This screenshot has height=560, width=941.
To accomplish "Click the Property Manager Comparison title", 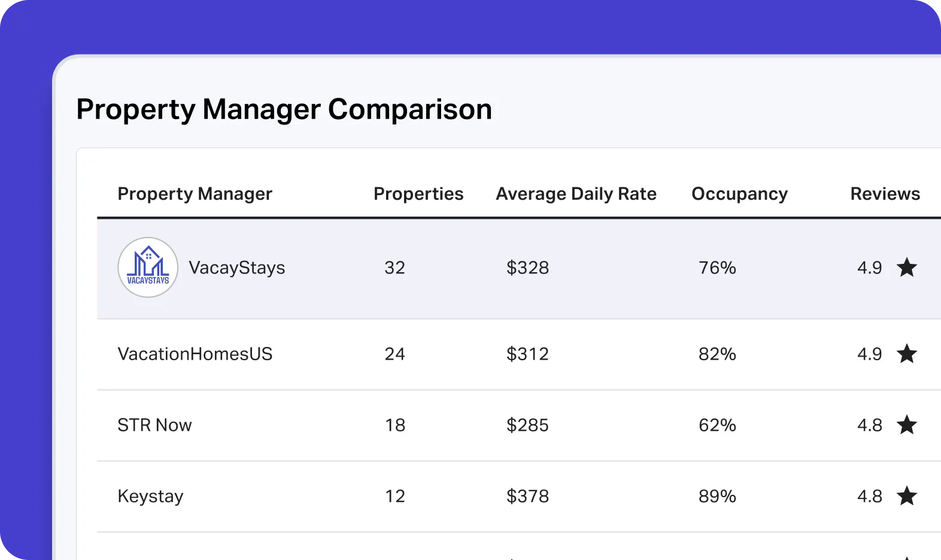I will [x=284, y=109].
